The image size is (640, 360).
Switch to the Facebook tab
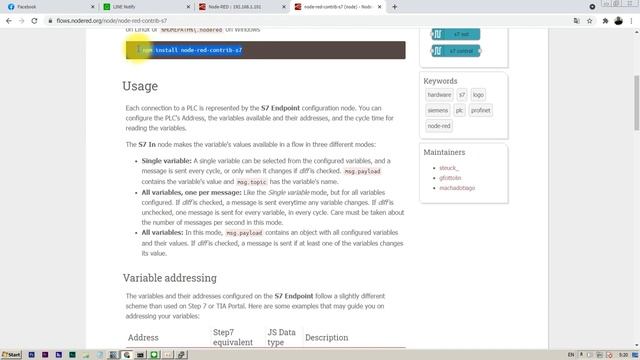click(49, 7)
